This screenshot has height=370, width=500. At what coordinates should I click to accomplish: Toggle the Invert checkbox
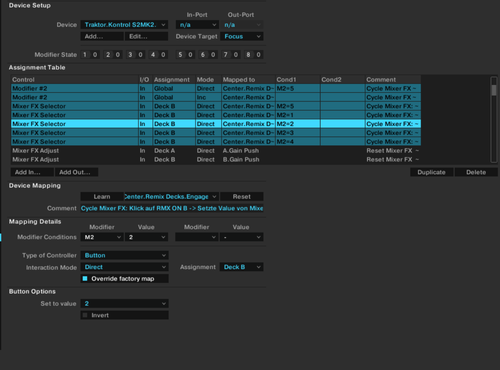click(85, 315)
